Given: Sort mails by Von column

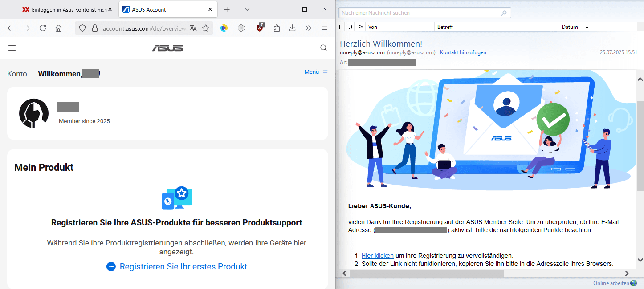Looking at the screenshot, I should point(400,27).
